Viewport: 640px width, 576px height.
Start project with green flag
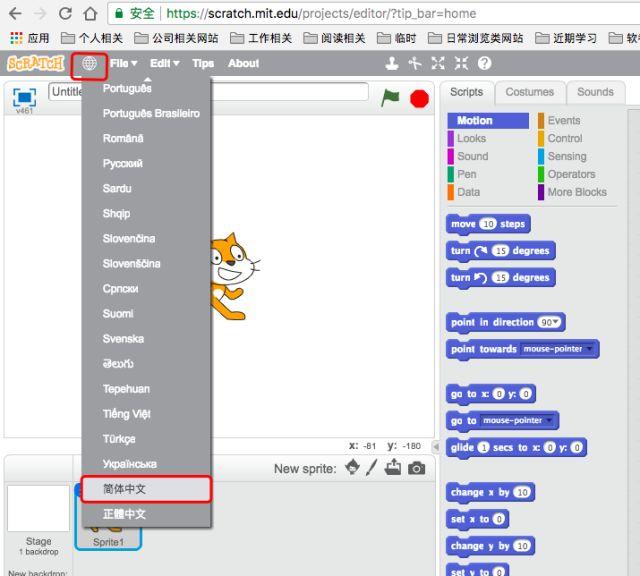pyautogui.click(x=390, y=98)
